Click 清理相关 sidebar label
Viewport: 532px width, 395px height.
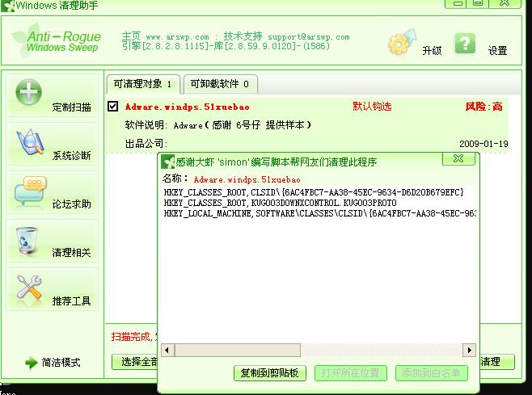(72, 252)
